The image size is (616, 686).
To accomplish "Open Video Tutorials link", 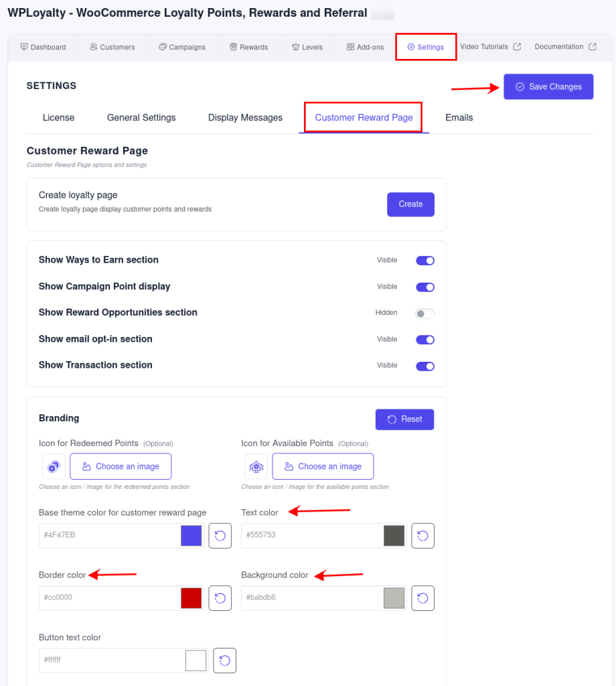I will (491, 47).
